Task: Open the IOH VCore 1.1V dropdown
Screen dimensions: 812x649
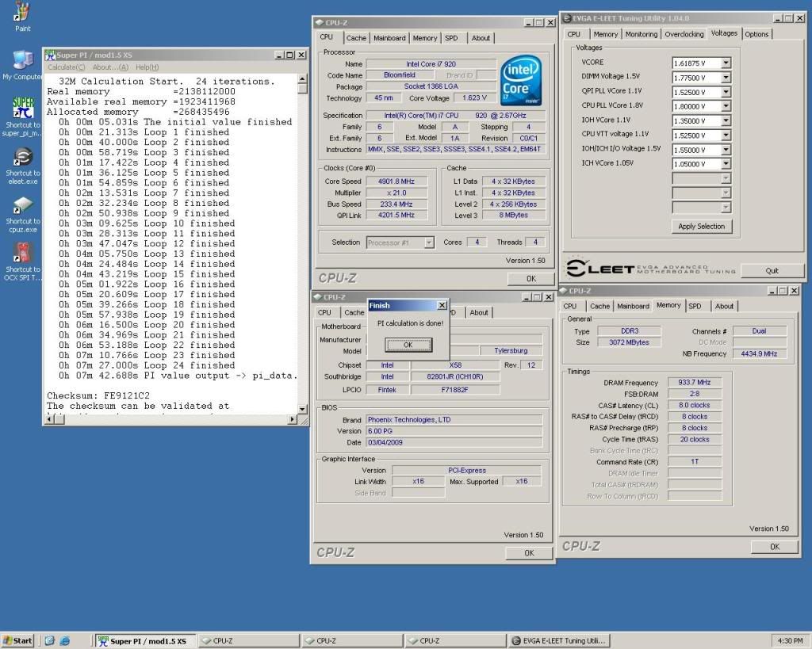Action: pyautogui.click(x=726, y=120)
